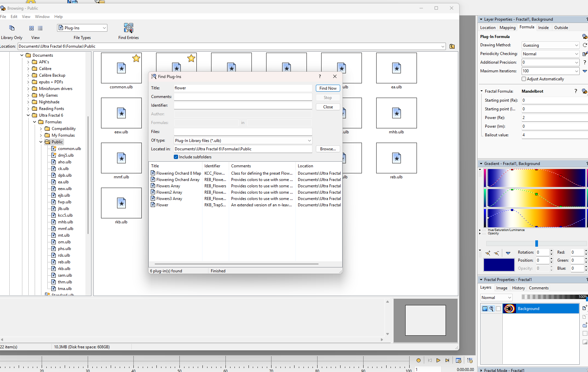Switch browser to details list view icon
588x372 pixels.
point(40,28)
